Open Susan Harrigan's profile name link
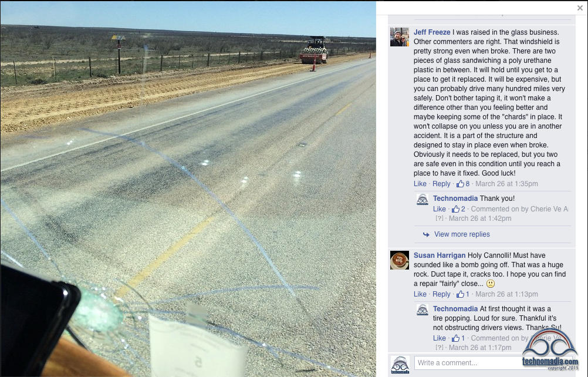 point(440,255)
